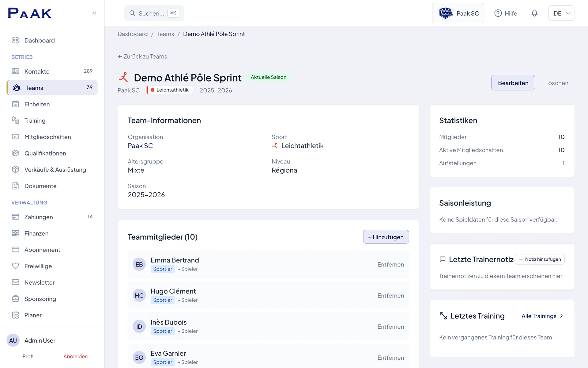Open Qualifikationen graduation cap entry
The height and width of the screenshot is (368, 588).
tap(52, 153)
